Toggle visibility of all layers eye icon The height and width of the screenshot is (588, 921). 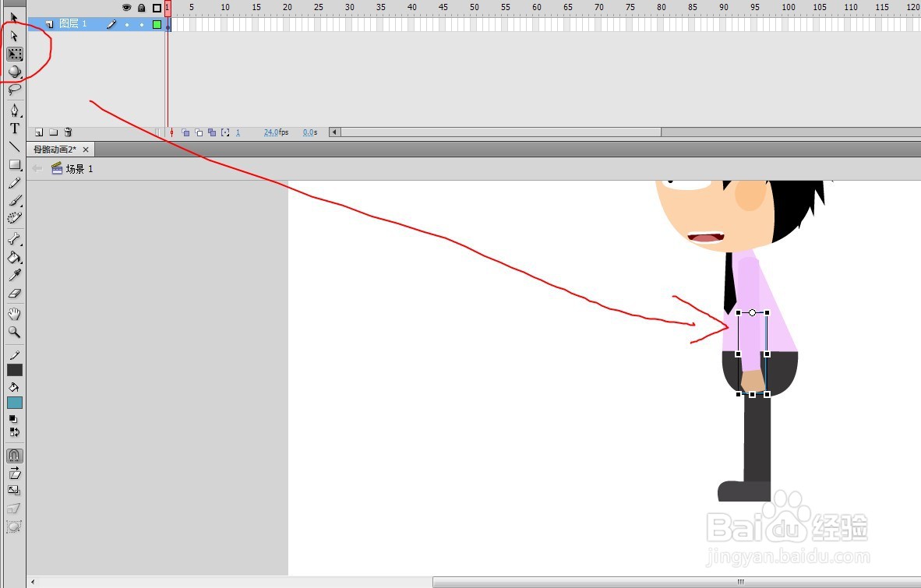pos(126,8)
